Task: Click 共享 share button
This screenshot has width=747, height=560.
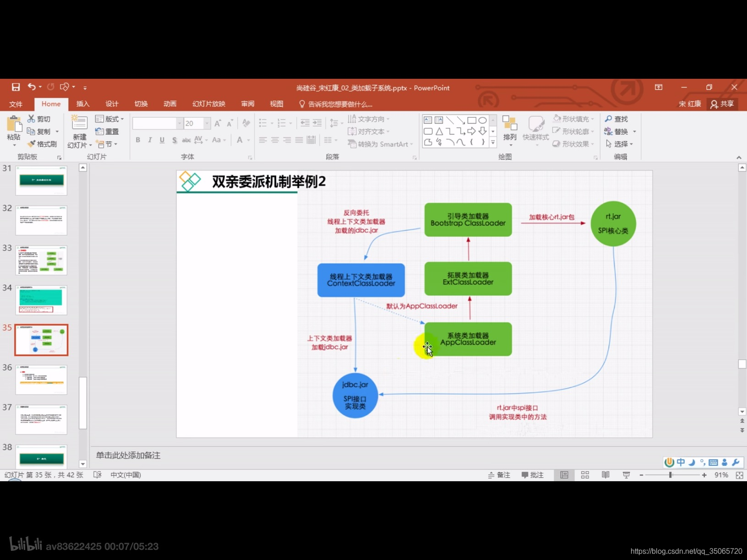Action: (x=722, y=104)
